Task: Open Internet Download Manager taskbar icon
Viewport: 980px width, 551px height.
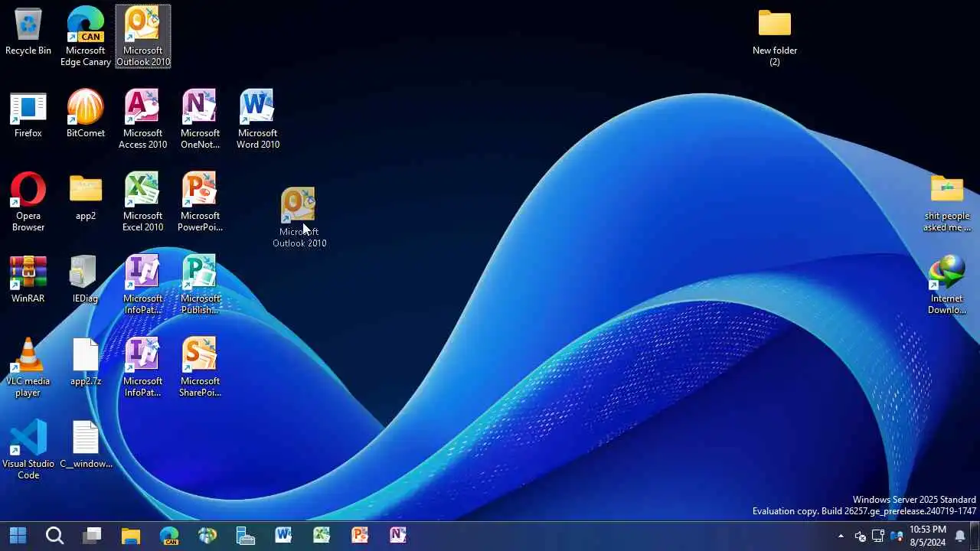Action: coord(207,535)
